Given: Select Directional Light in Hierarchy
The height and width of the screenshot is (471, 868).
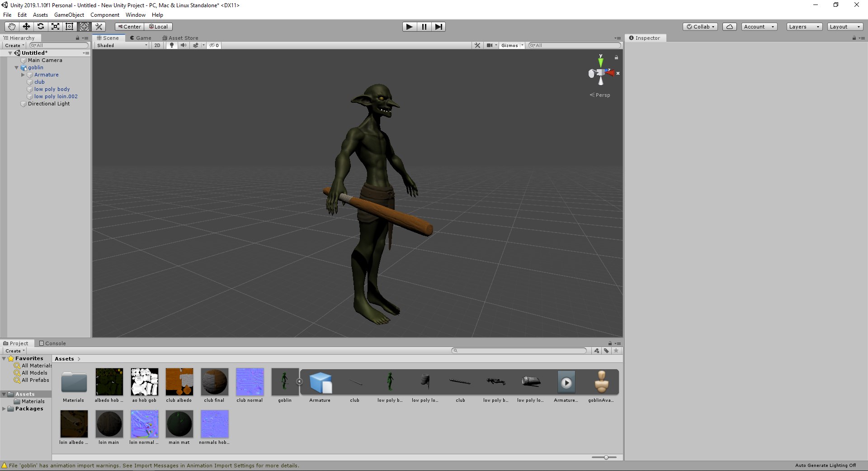Looking at the screenshot, I should tap(49, 104).
